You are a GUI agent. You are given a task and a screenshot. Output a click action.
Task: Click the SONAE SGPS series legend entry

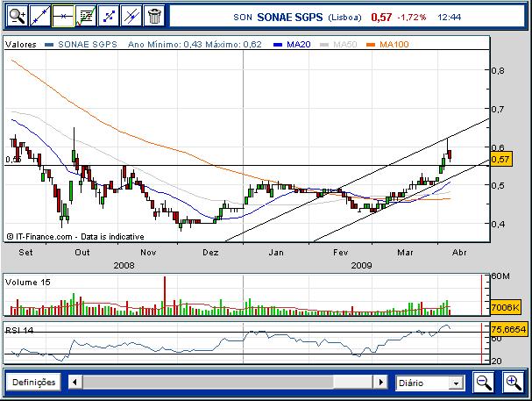(82, 45)
